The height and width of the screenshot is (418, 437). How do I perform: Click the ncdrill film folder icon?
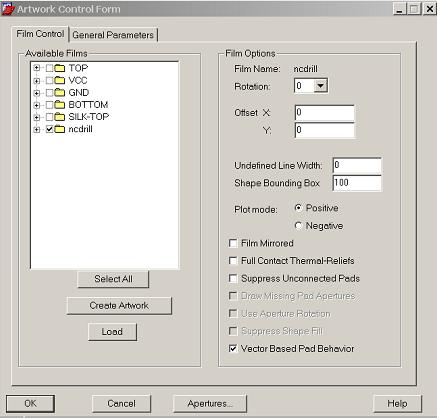click(60, 129)
